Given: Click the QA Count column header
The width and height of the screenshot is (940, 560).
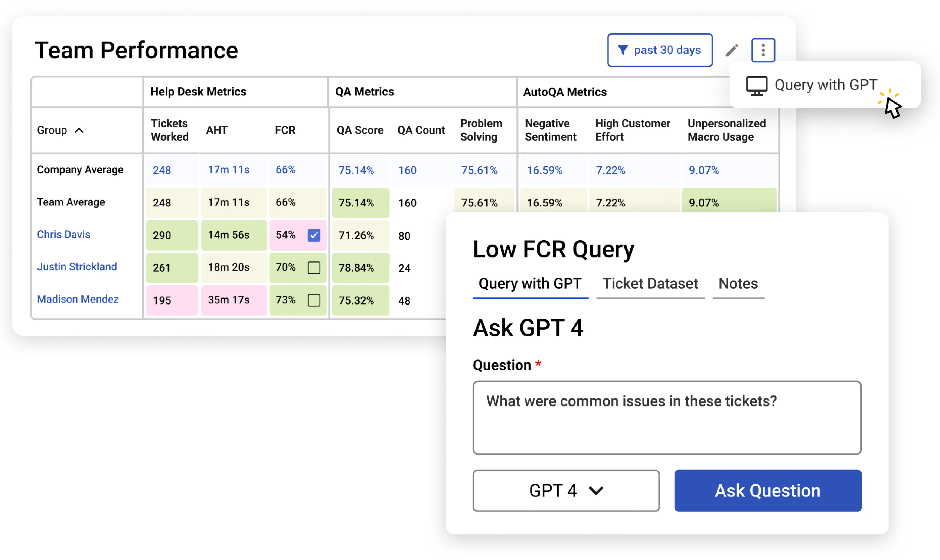Looking at the screenshot, I should point(421,130).
